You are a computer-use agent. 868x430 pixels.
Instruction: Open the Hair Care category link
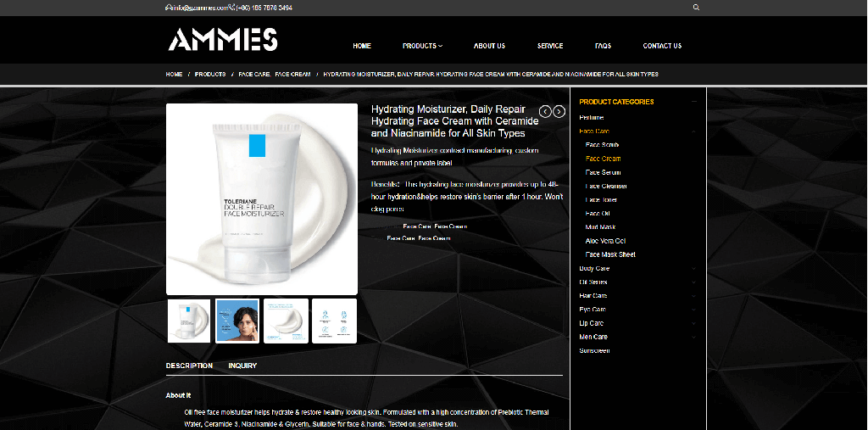pos(593,296)
